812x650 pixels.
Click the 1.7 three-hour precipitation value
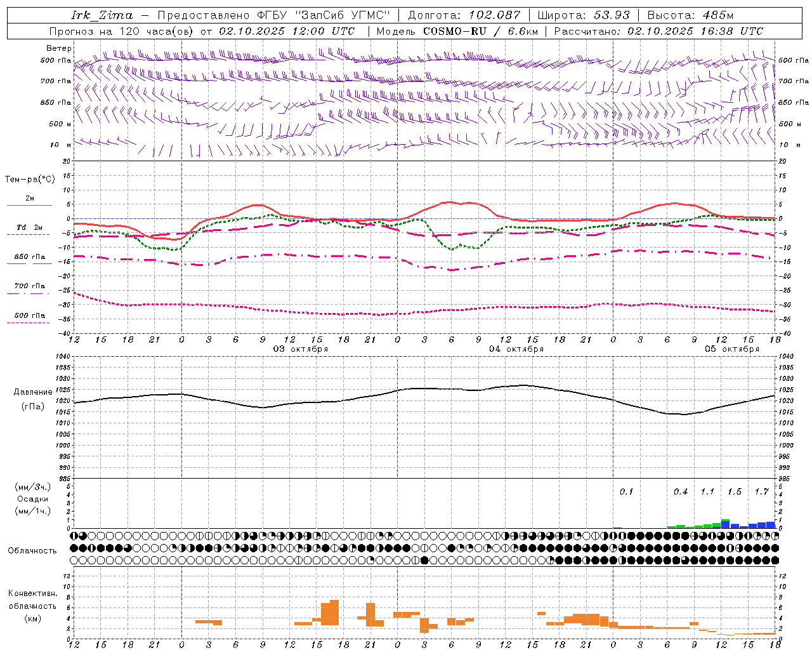[x=762, y=492]
